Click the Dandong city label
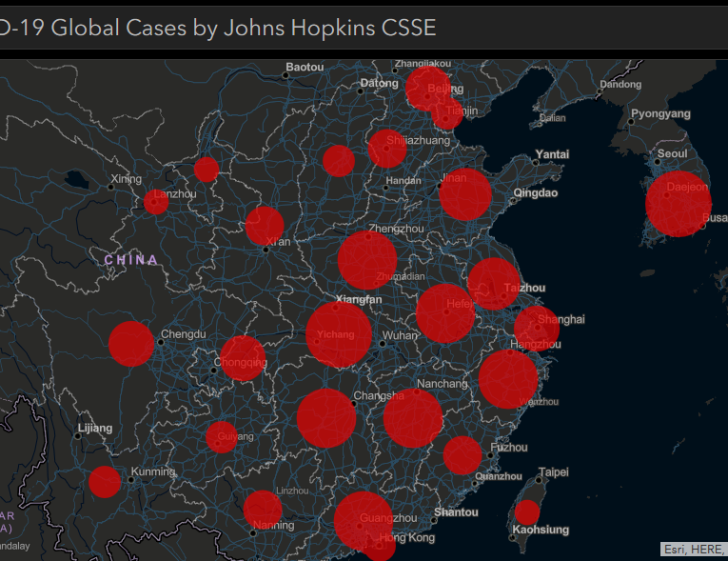 (x=620, y=85)
